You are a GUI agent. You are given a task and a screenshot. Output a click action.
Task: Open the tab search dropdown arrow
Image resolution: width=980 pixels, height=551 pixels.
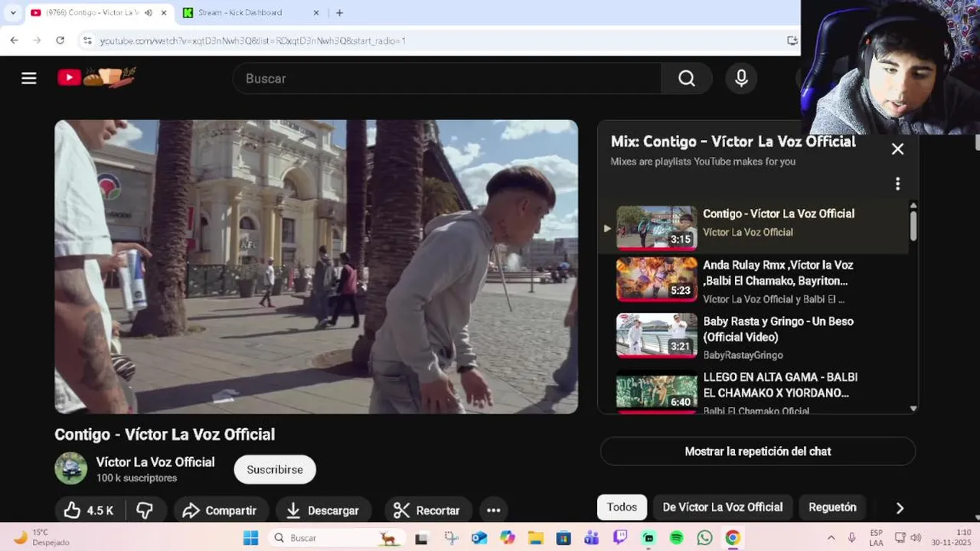tap(13, 12)
